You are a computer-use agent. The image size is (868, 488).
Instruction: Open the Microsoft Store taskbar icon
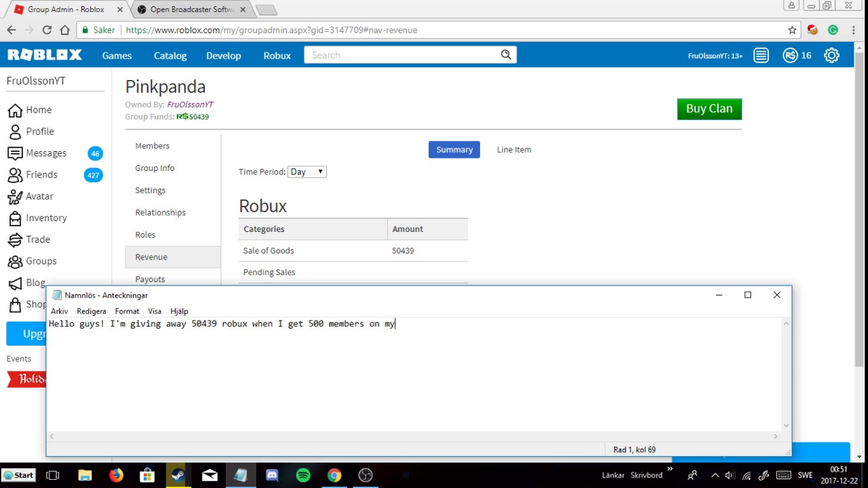(x=147, y=475)
